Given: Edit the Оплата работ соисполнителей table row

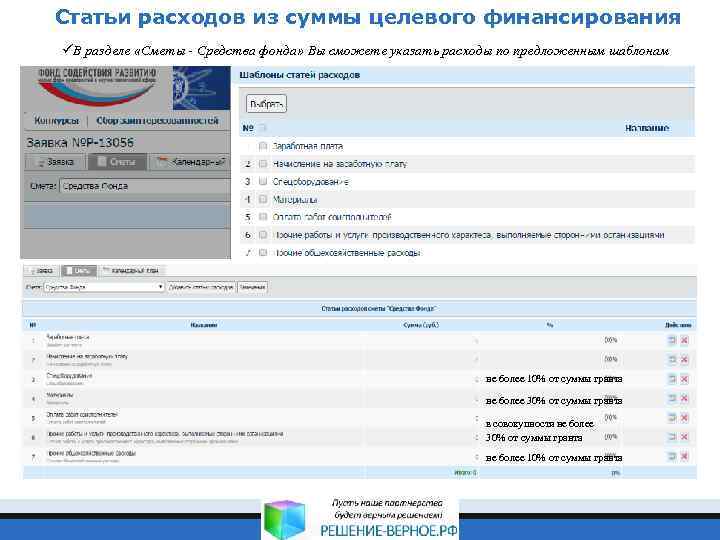Looking at the screenshot, I should (672, 417).
